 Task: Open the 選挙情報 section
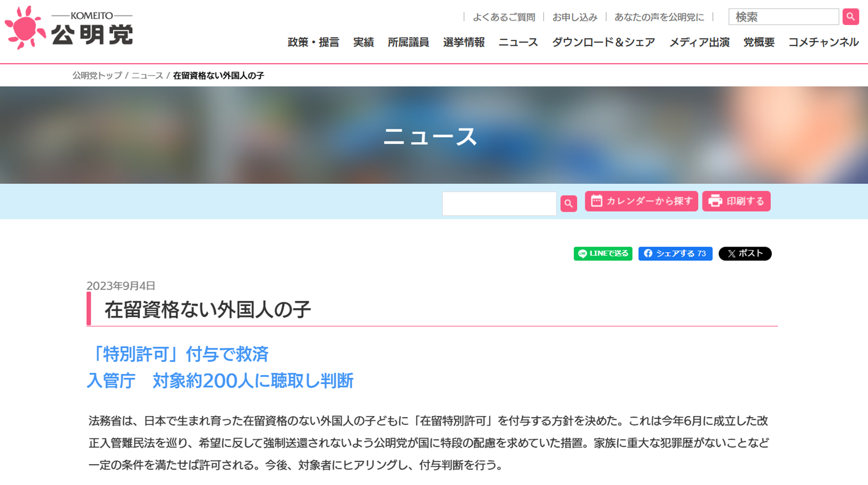point(462,42)
